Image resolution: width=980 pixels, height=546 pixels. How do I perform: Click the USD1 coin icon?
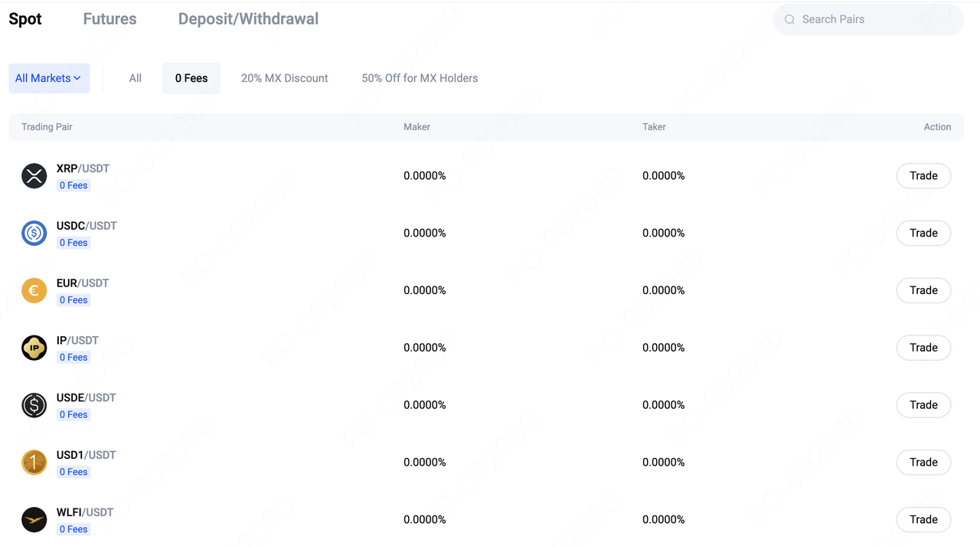(x=34, y=463)
